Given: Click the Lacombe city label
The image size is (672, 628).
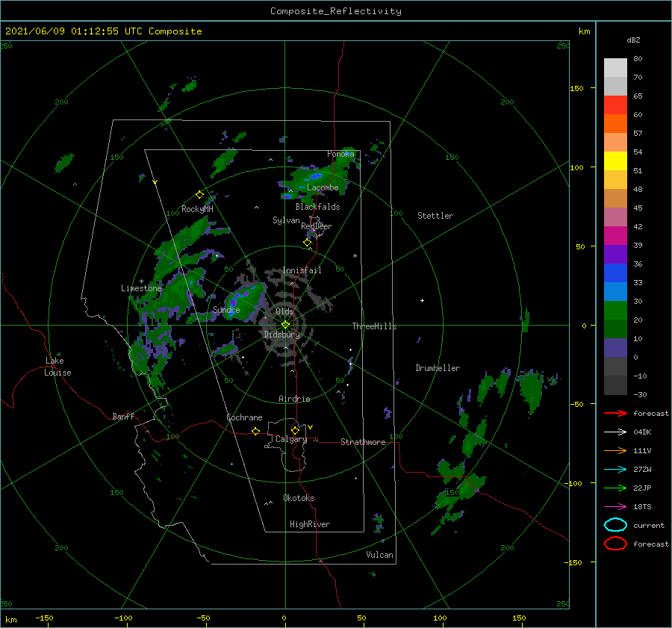Looking at the screenshot, I should 323,187.
